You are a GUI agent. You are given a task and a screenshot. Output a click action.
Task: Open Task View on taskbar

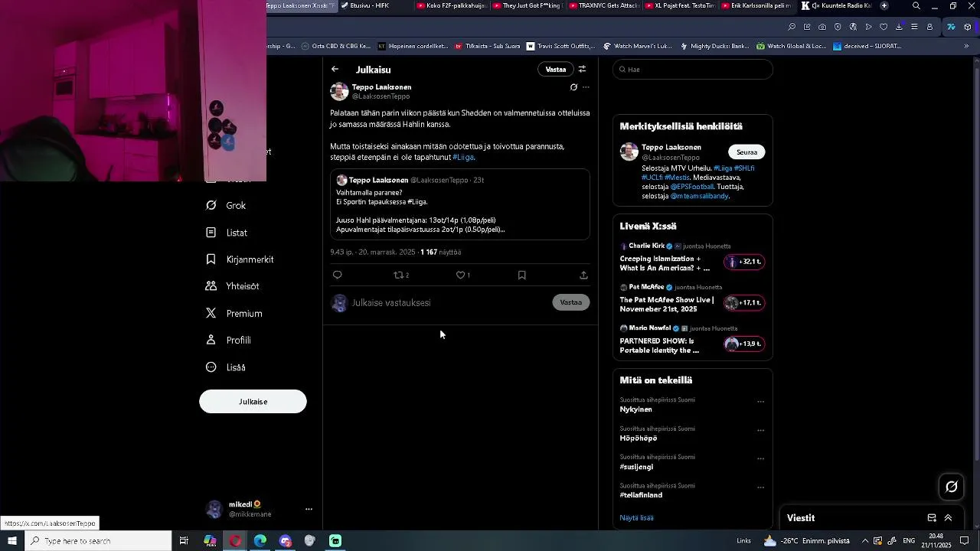point(184,541)
